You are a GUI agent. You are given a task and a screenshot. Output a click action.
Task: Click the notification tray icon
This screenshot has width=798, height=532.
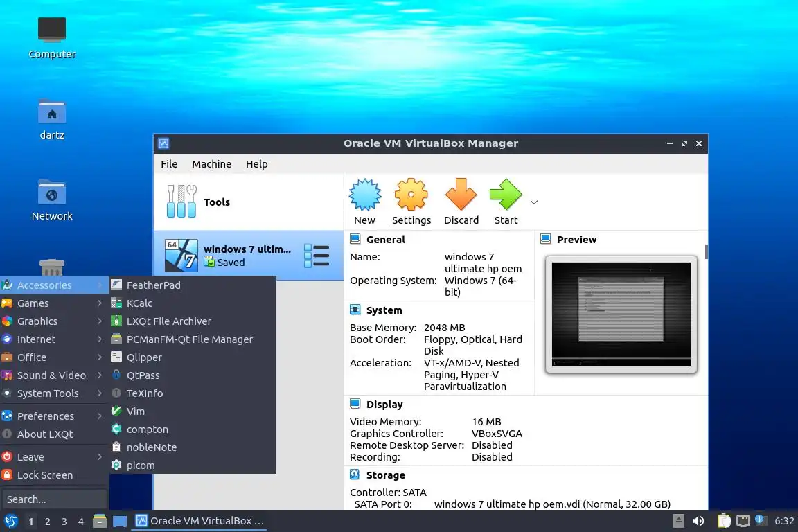point(761,520)
